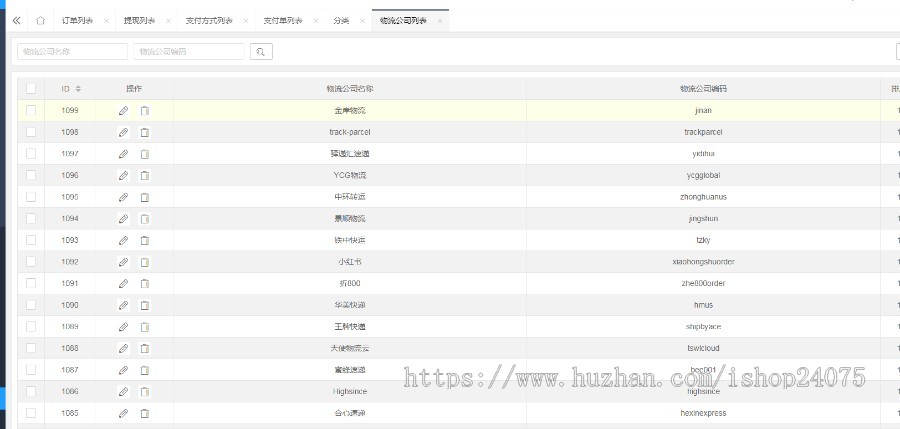Image resolution: width=900 pixels, height=429 pixels.
Task: Delete the Highsince row
Action: [x=145, y=392]
